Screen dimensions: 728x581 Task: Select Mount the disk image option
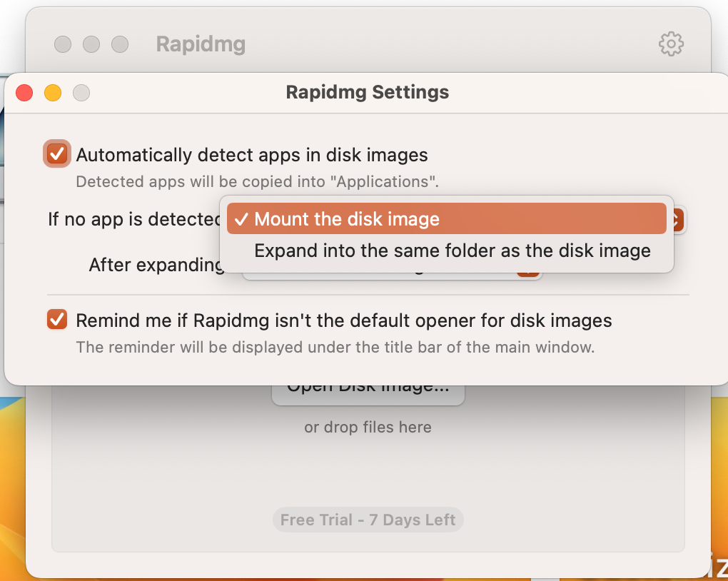[x=446, y=218]
